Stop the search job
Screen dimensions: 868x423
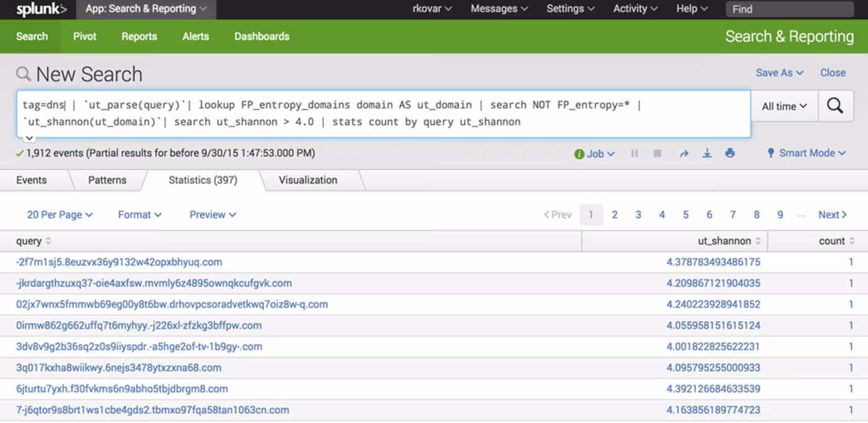pyautogui.click(x=657, y=153)
